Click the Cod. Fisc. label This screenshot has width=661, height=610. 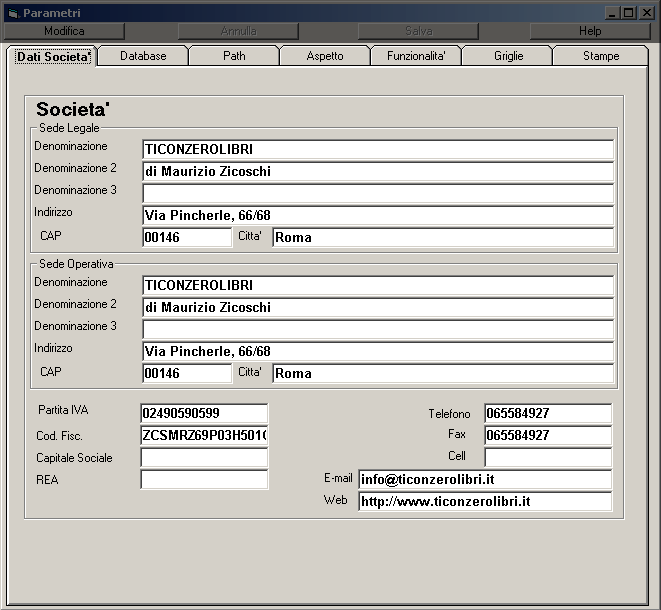pyautogui.click(x=59, y=436)
